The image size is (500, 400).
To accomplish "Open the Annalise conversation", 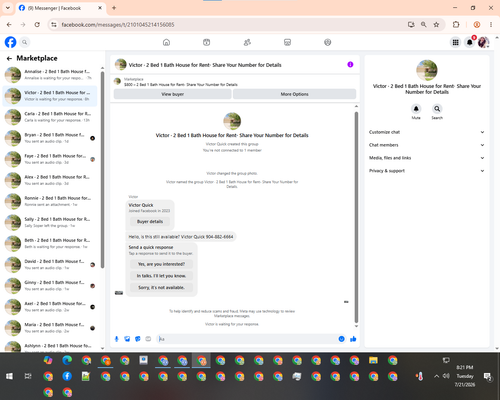I will point(50,75).
